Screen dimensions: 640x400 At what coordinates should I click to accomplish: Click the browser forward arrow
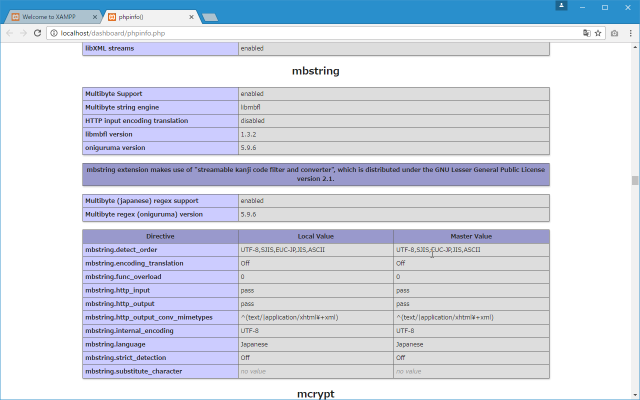click(x=24, y=33)
